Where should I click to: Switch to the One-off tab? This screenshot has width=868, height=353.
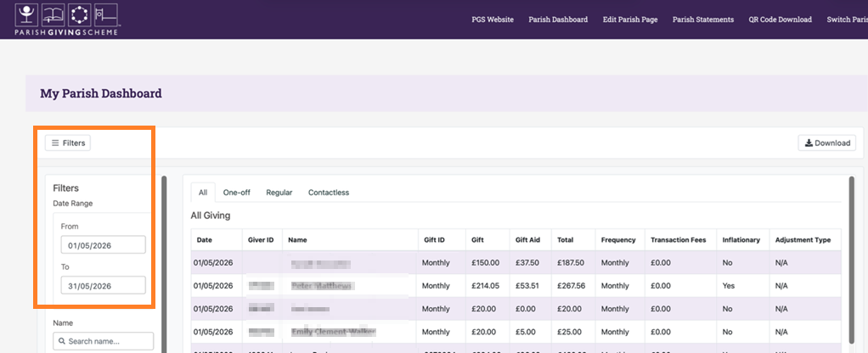[x=237, y=193]
